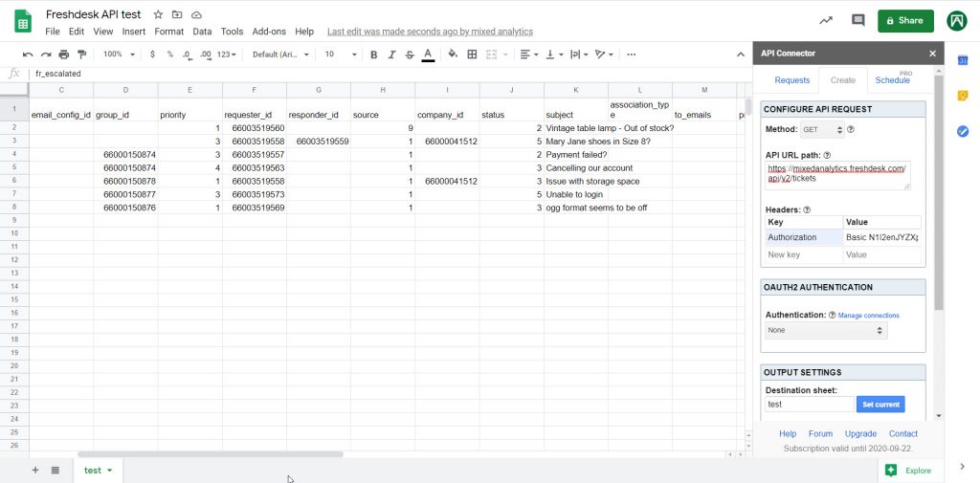980x483 pixels.
Task: Open the File menu
Action: 53,32
